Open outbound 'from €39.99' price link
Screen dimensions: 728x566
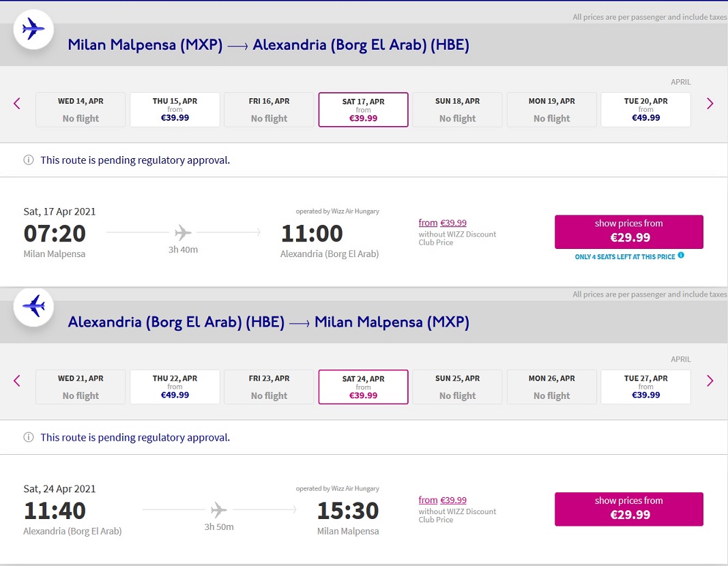[x=443, y=223]
